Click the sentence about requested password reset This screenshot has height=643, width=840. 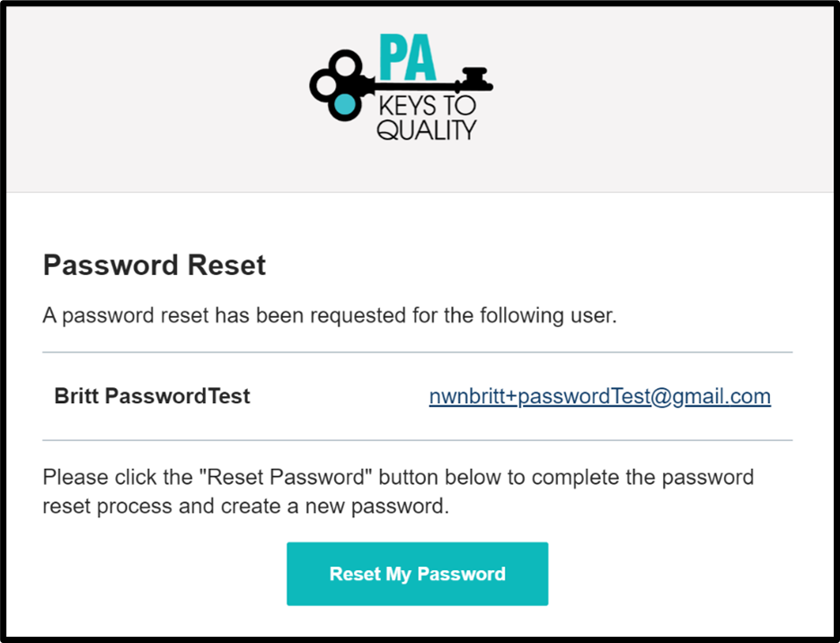click(x=330, y=315)
